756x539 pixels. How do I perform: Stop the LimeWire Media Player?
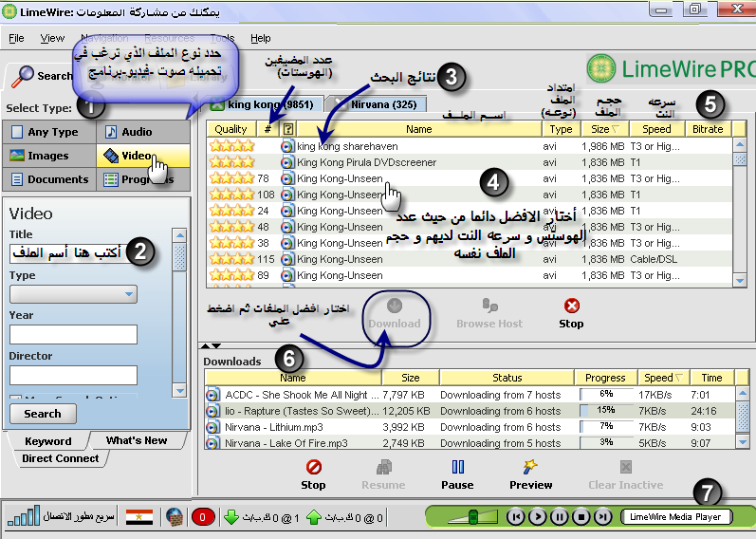coord(581,517)
